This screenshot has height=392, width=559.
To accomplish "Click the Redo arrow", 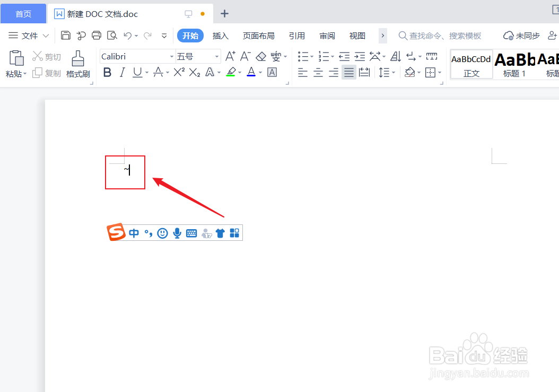I will tap(147, 36).
